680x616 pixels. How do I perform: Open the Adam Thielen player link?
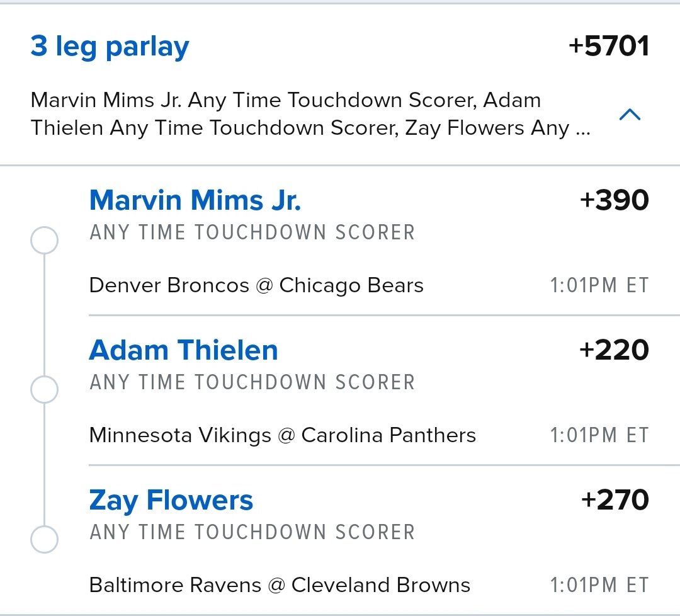pyautogui.click(x=183, y=350)
